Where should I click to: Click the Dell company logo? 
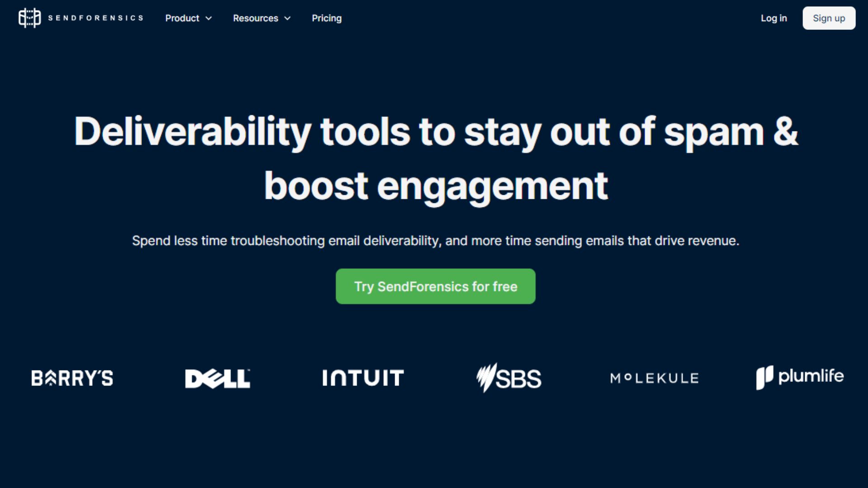click(217, 377)
